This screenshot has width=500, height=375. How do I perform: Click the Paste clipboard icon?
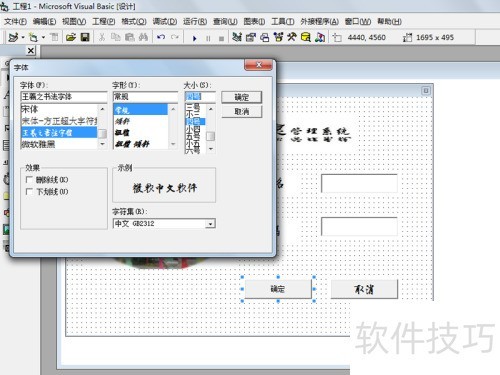point(129,37)
